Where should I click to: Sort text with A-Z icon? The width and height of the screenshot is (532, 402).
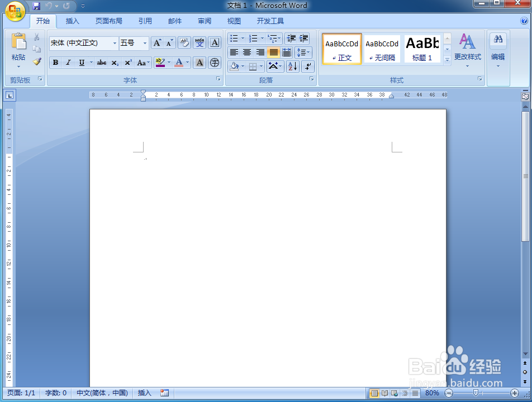pyautogui.click(x=293, y=66)
